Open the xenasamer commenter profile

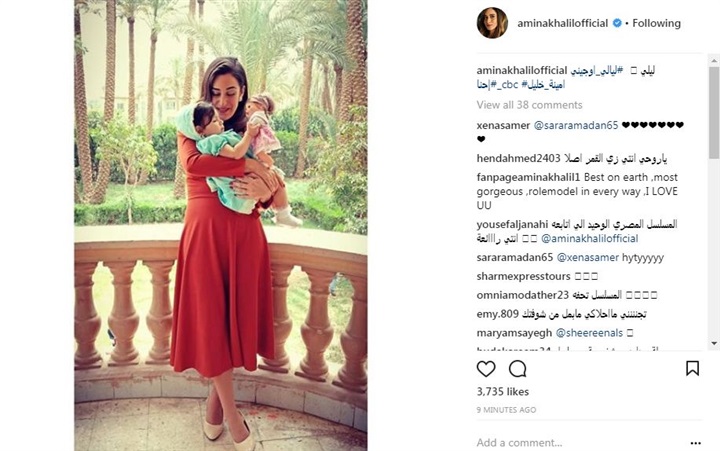coord(503,125)
